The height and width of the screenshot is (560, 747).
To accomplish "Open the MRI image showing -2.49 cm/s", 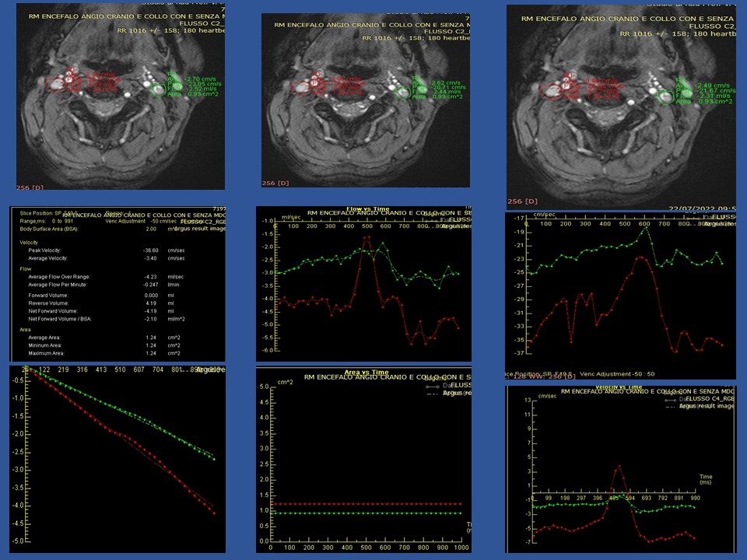I will point(621,107).
